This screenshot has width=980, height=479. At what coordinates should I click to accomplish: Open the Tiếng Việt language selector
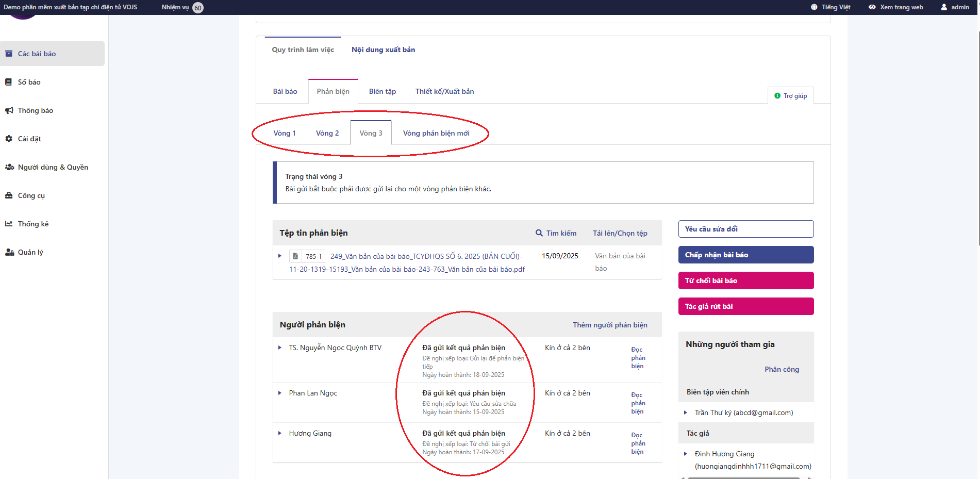coord(830,7)
